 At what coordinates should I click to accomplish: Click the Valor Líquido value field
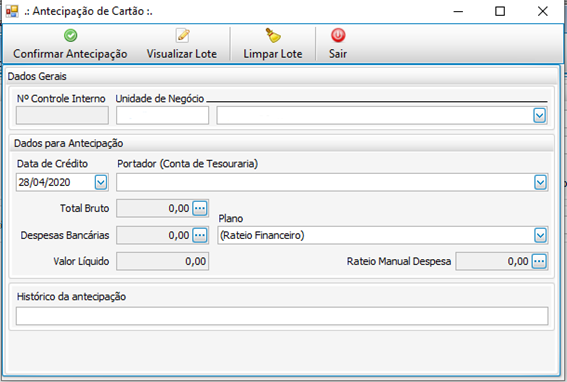(x=162, y=261)
